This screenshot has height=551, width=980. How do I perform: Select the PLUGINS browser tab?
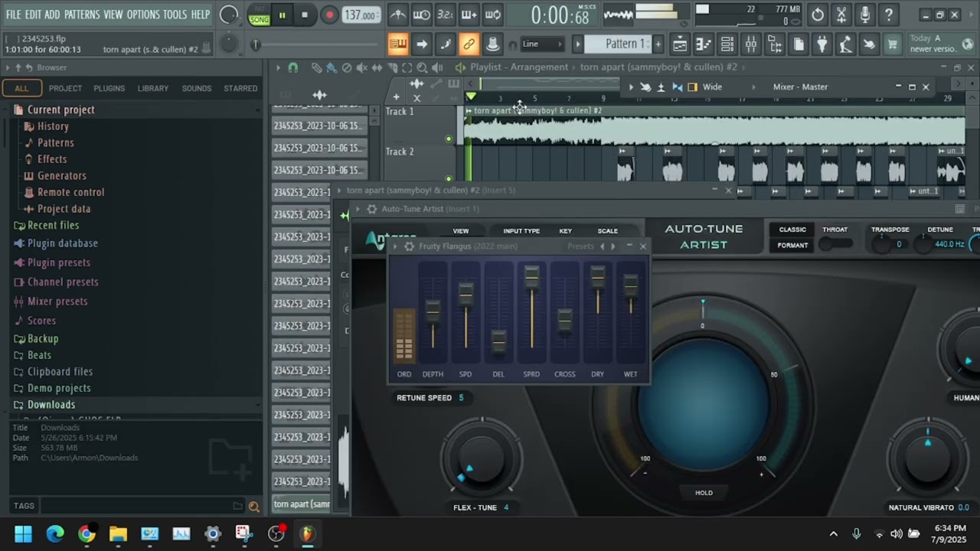pos(109,88)
